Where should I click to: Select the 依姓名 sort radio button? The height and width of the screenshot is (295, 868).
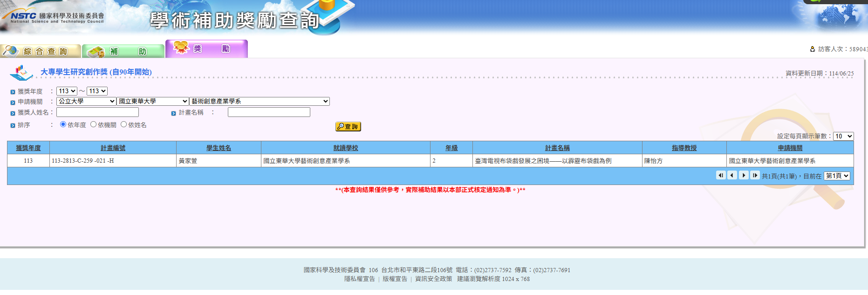pyautogui.click(x=124, y=124)
